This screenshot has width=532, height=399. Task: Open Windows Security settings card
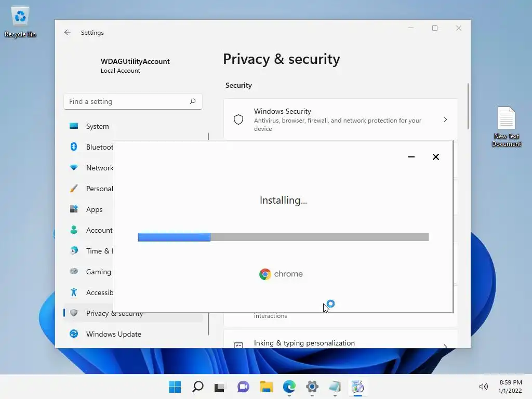(x=341, y=119)
